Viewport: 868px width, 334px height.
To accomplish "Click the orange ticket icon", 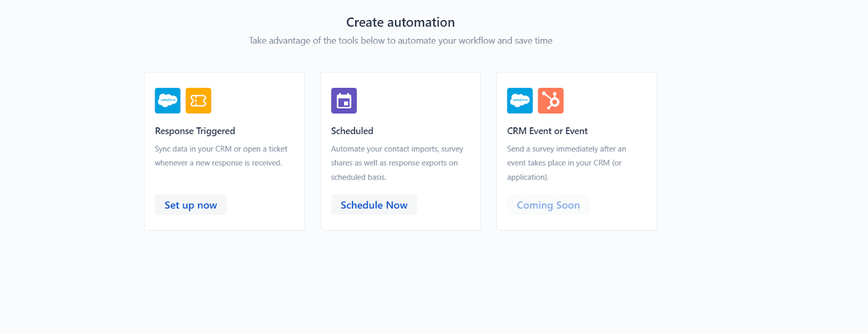I will (198, 101).
